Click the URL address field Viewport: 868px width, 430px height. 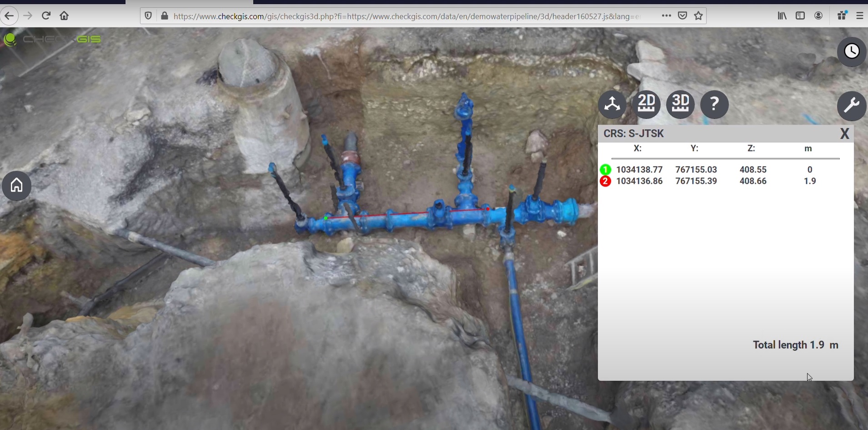(405, 16)
